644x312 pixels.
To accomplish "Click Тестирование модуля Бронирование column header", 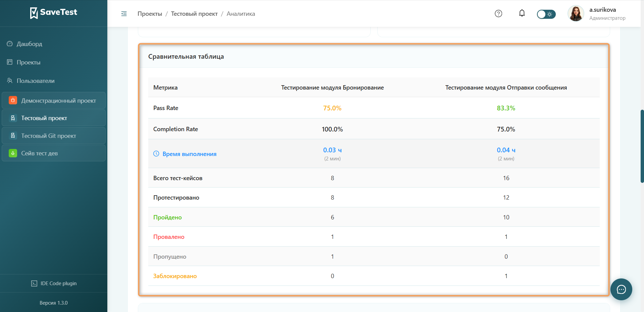I will (x=332, y=88).
